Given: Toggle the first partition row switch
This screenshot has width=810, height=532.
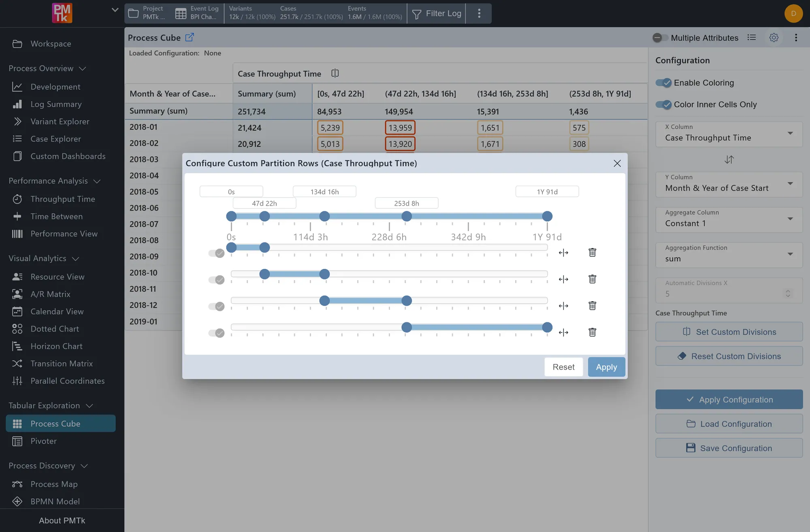Looking at the screenshot, I should [x=216, y=253].
